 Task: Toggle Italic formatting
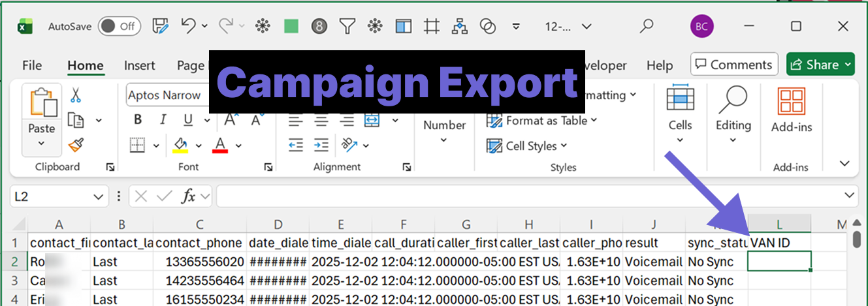pyautogui.click(x=163, y=120)
